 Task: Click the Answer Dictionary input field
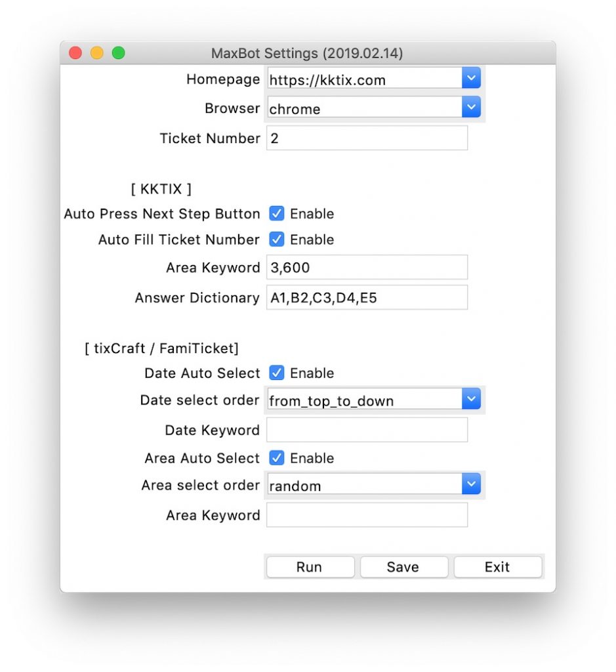click(x=367, y=297)
